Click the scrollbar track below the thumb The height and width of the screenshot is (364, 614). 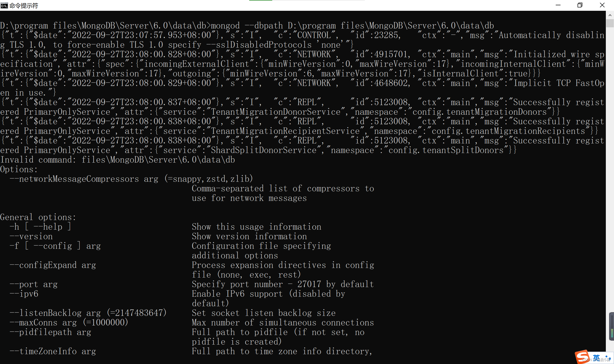pos(610,147)
